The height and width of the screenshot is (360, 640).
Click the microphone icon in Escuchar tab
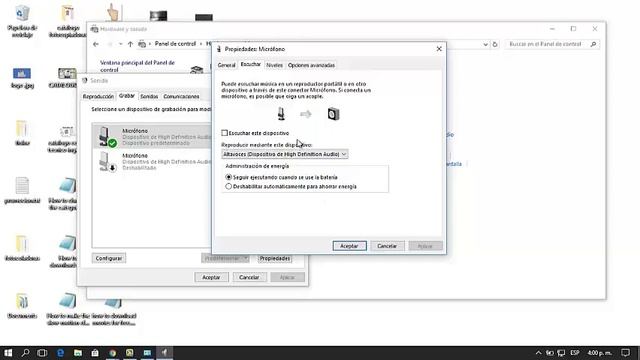coord(281,114)
